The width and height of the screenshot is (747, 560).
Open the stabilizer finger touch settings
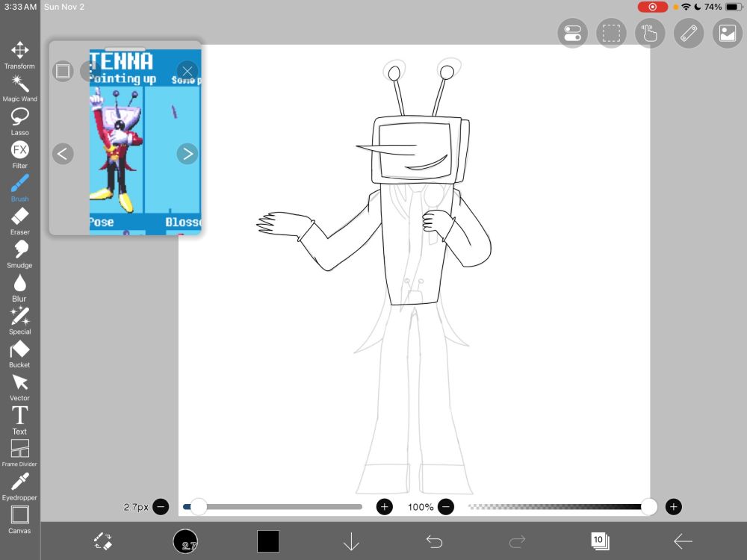point(650,34)
